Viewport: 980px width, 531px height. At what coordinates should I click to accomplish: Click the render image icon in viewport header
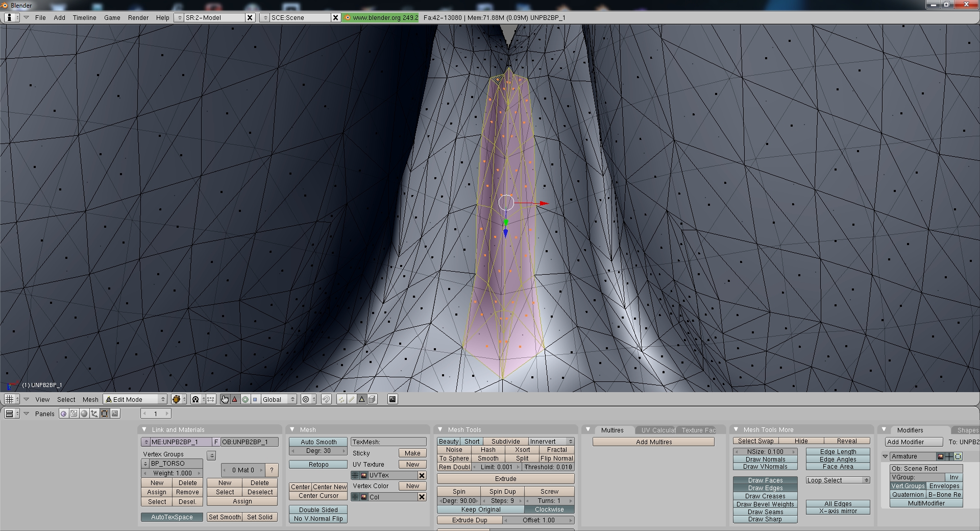coord(393,399)
